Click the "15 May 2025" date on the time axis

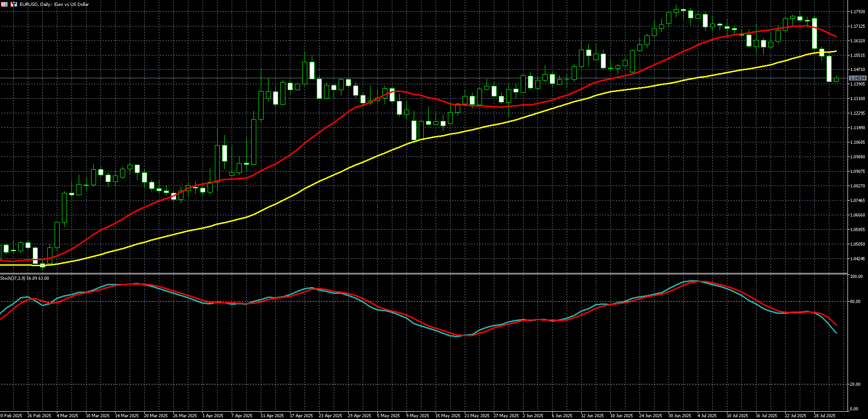(447, 416)
